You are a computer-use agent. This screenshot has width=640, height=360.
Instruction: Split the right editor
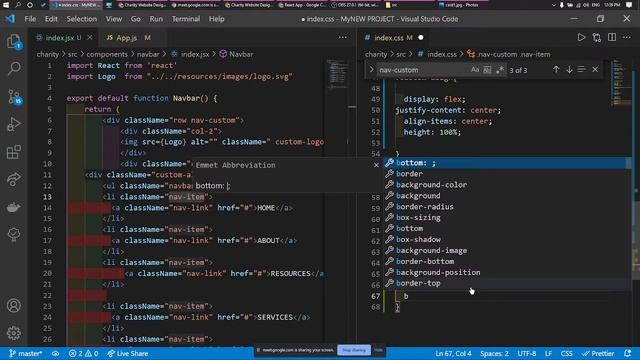pyautogui.click(x=612, y=38)
